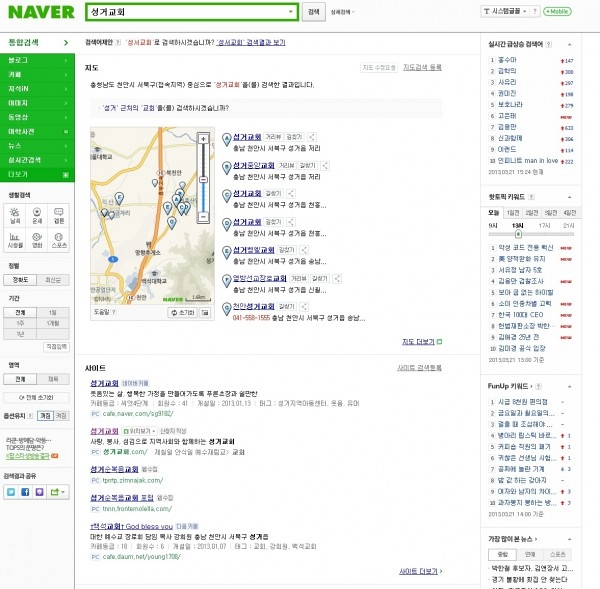Open the fortune (운세) quick search icon
This screenshot has width=600, height=589.
37,215
